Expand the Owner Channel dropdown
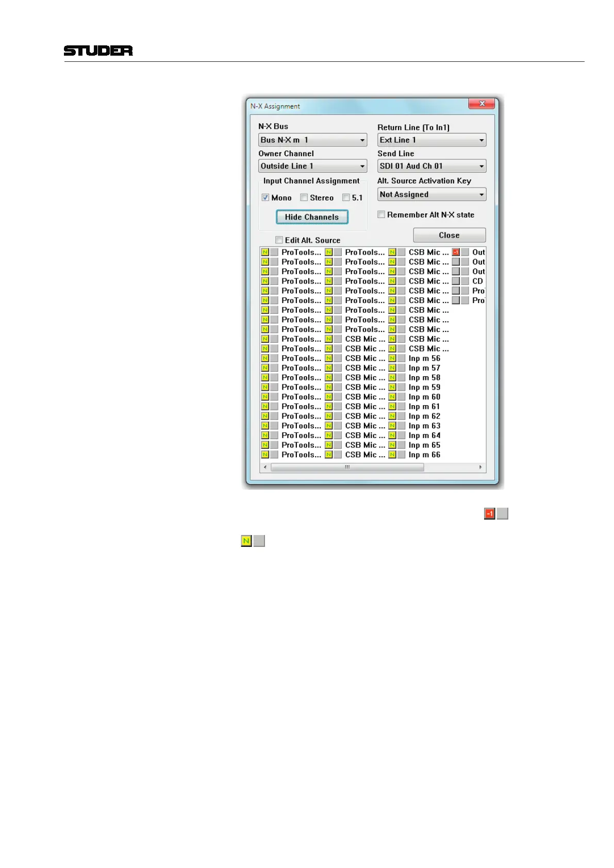 [312, 166]
